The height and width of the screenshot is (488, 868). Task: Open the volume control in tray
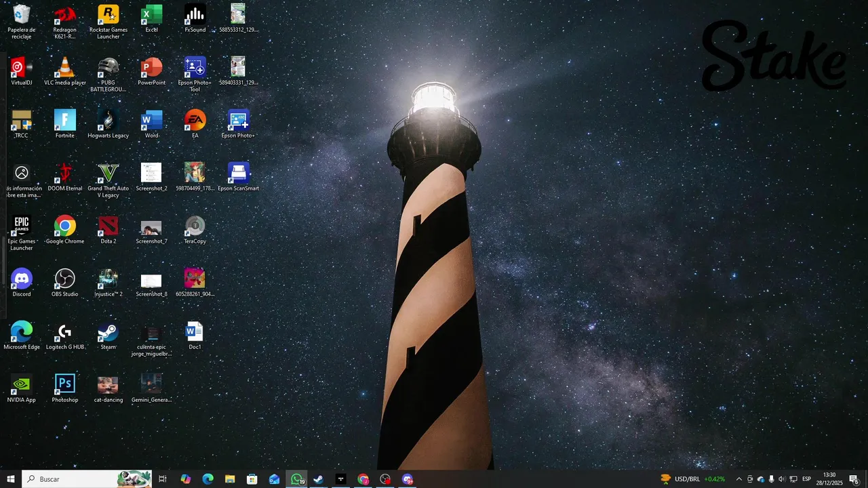(x=782, y=479)
